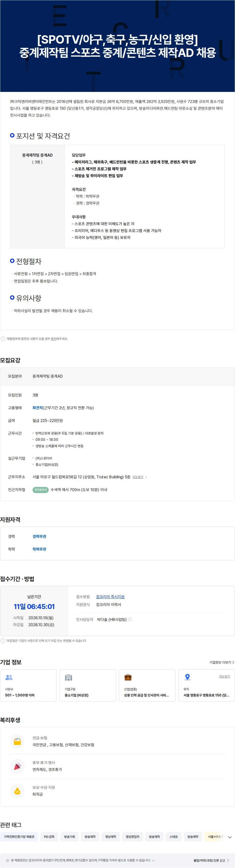This screenshot has width=235, height=868.
Task: Click the job title banner image
Action: (x=117, y=46)
